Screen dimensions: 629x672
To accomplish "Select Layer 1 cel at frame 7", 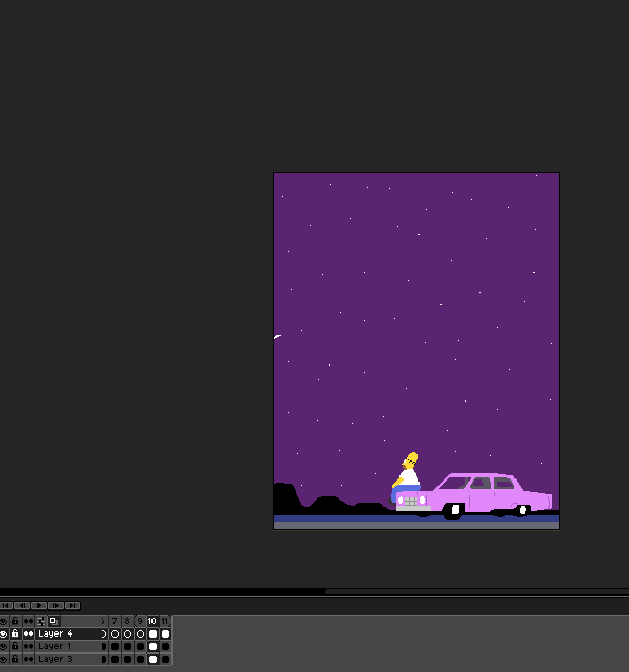I will point(115,646).
